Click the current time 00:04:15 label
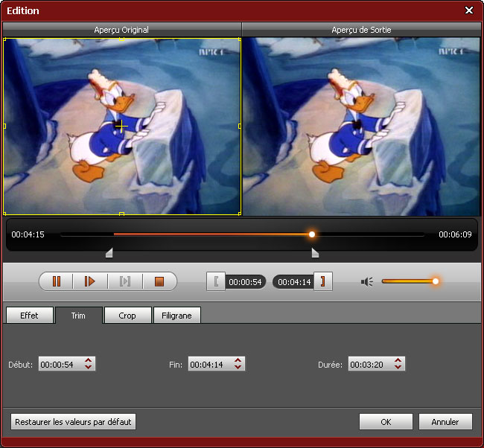 tap(28, 234)
